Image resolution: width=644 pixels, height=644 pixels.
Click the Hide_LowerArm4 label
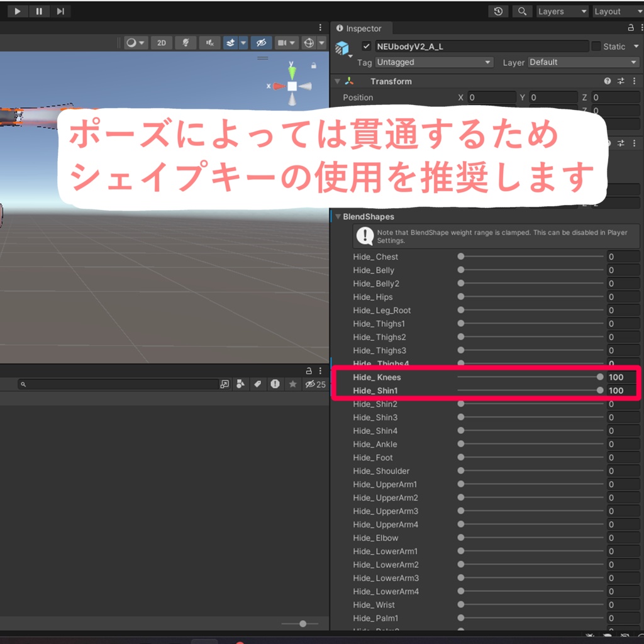point(386,591)
